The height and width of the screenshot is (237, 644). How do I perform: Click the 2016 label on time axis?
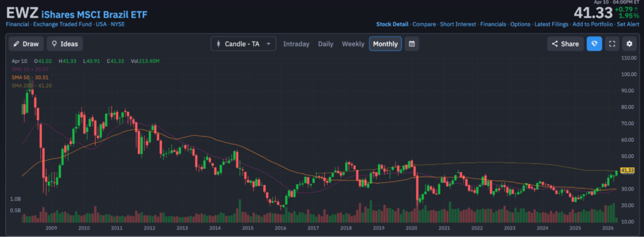(280, 228)
